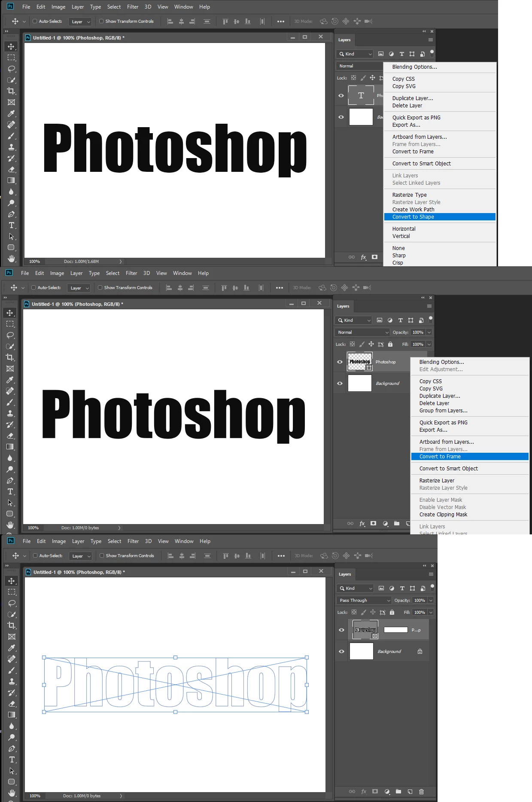Choose the Pen tool in the top window
532x802 pixels.
coord(12,214)
